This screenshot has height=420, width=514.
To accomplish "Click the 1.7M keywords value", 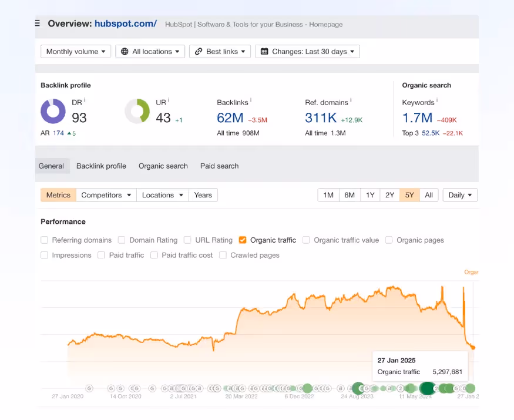I will [417, 117].
